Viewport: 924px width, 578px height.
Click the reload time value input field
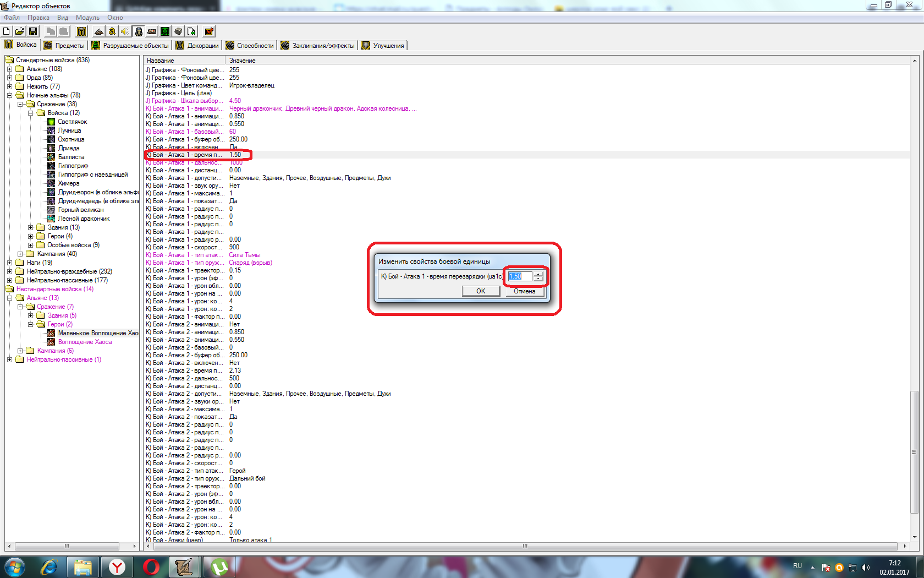(x=520, y=276)
